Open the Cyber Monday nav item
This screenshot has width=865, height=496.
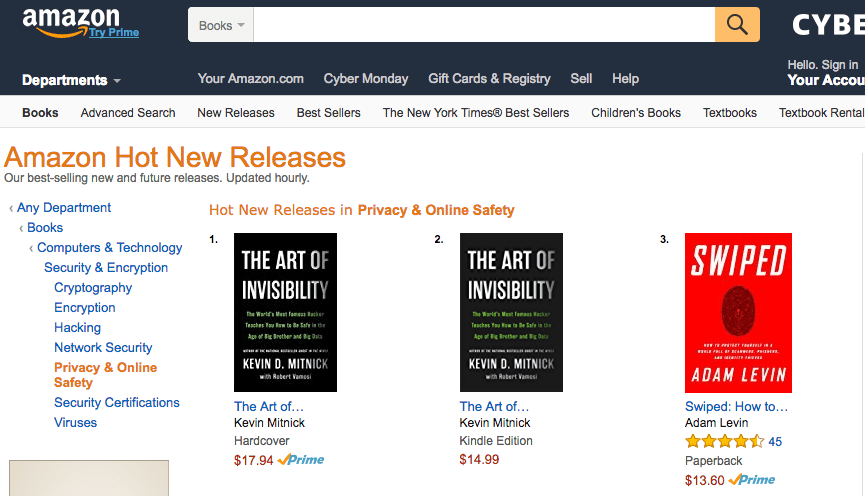click(366, 79)
